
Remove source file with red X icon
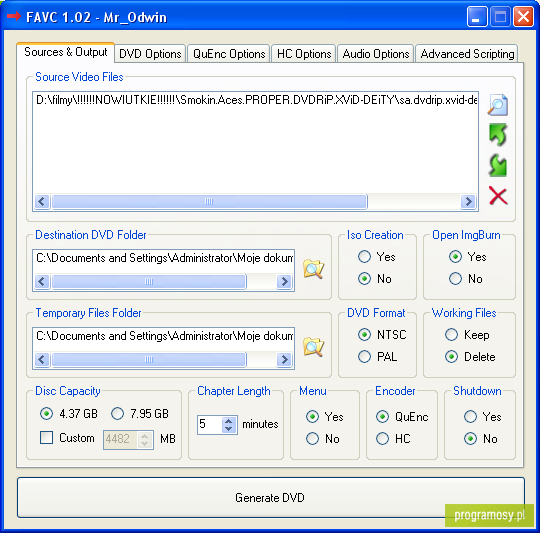pos(498,196)
